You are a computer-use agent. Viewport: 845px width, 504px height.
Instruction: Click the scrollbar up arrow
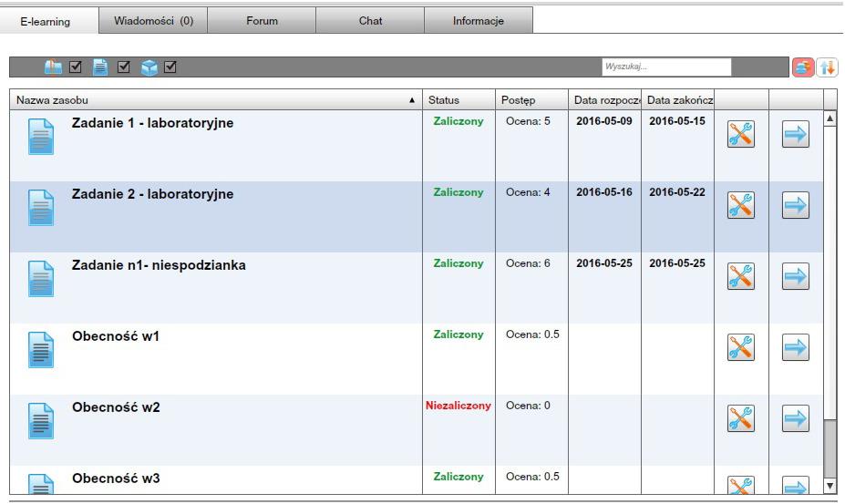click(830, 118)
